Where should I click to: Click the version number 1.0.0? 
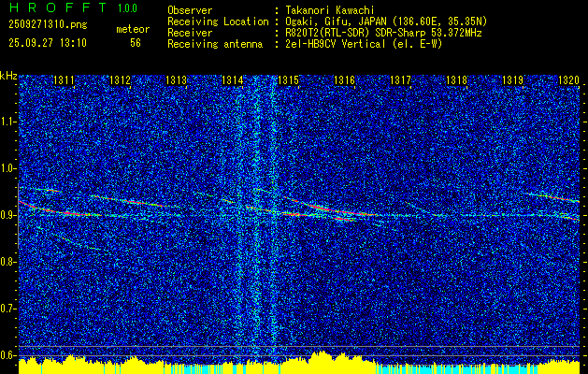pyautogui.click(x=127, y=8)
